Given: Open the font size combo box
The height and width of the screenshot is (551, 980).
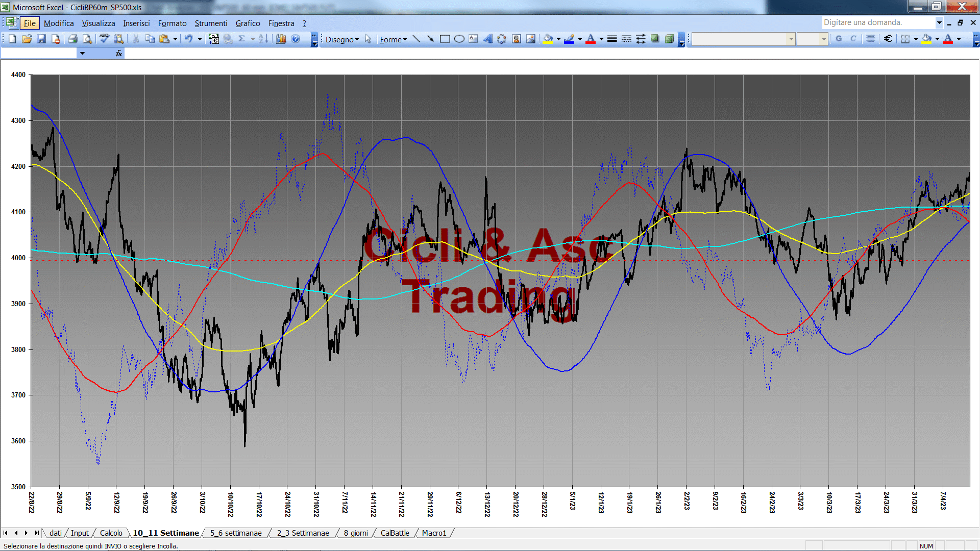Looking at the screenshot, I should pyautogui.click(x=812, y=39).
